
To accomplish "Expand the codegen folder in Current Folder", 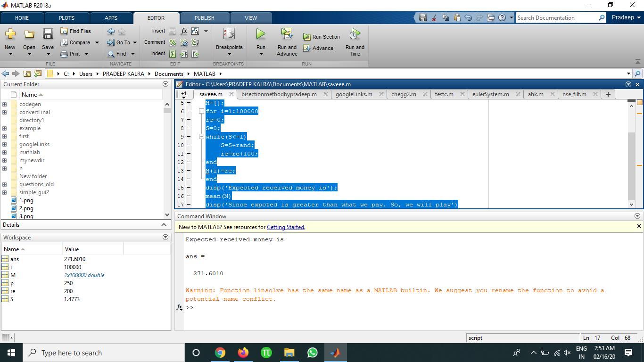I will pos(5,104).
